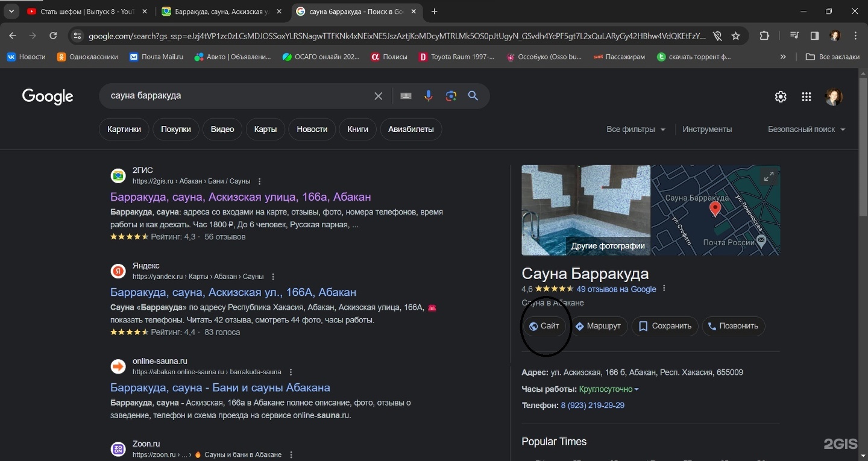Select the Видео search filter
Viewport: 868px width, 461px height.
pos(222,130)
